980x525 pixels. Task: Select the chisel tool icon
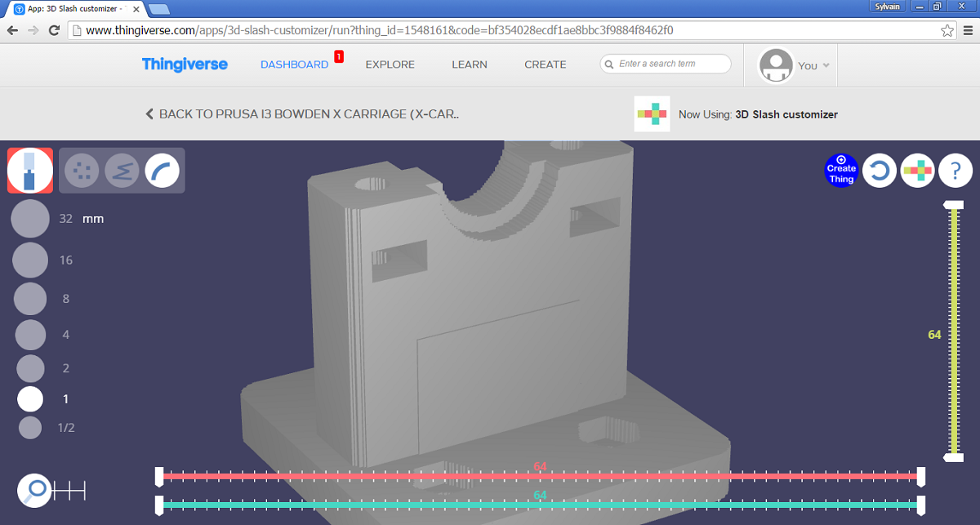30,171
